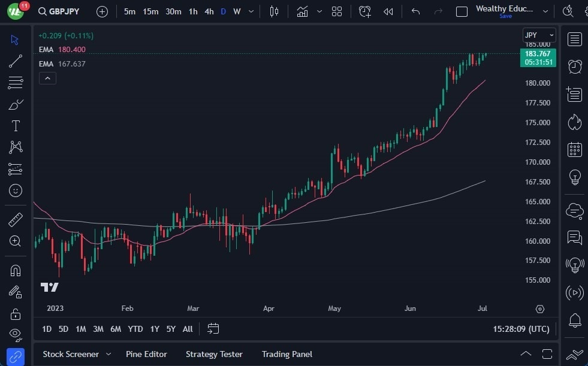Toggle the magnet mode icon
Image resolution: width=588 pixels, height=366 pixels.
click(16, 270)
